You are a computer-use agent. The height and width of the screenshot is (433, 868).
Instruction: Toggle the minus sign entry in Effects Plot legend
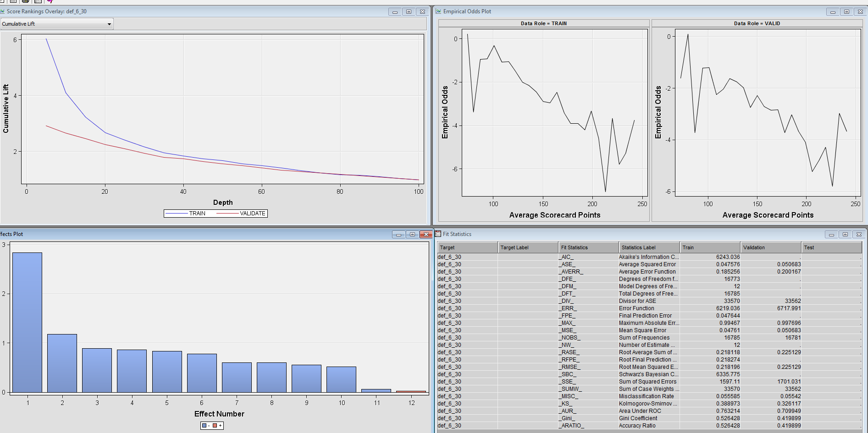click(x=206, y=426)
